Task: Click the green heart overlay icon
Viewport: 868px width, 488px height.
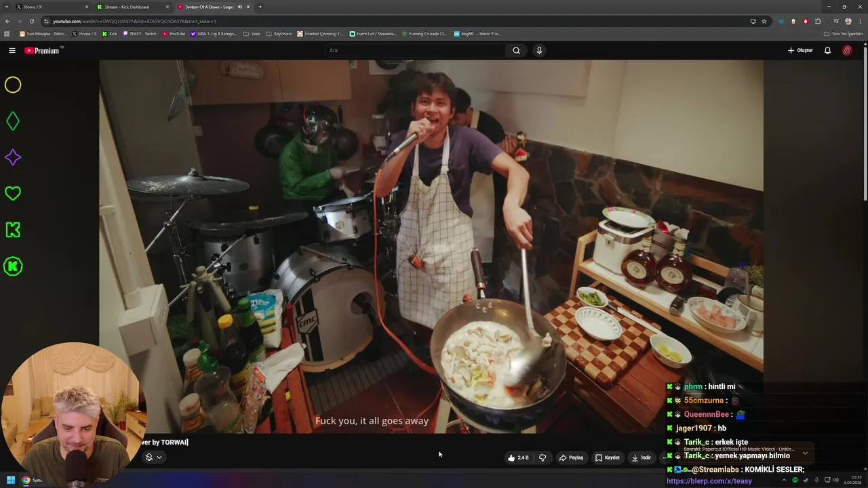Action: 13,193
